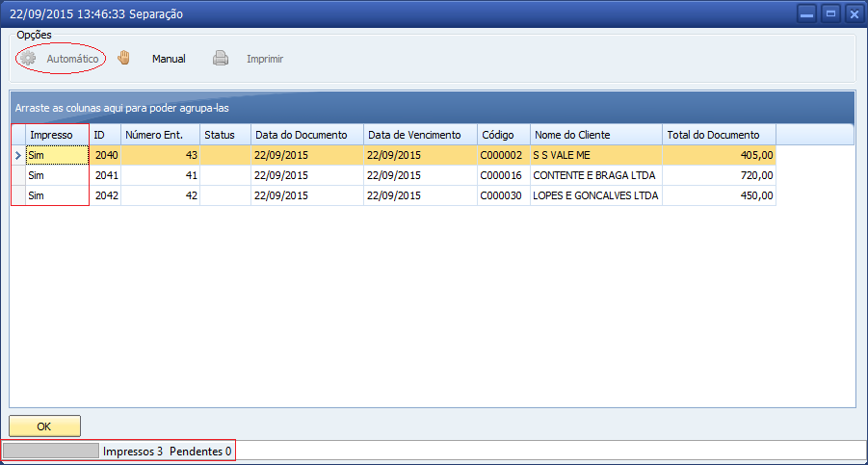
Task: Click customer code C000016
Action: pos(504,175)
